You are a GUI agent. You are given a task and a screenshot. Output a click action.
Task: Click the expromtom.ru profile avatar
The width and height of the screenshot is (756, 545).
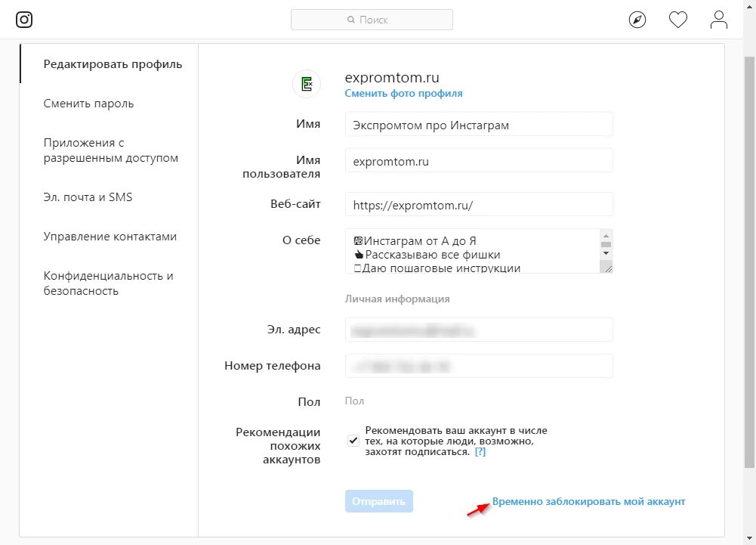[x=307, y=84]
